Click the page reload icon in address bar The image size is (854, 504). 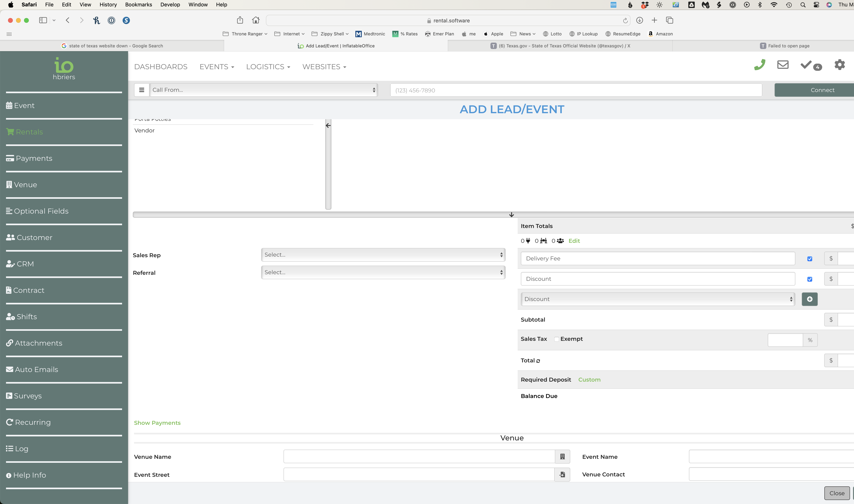pyautogui.click(x=625, y=21)
